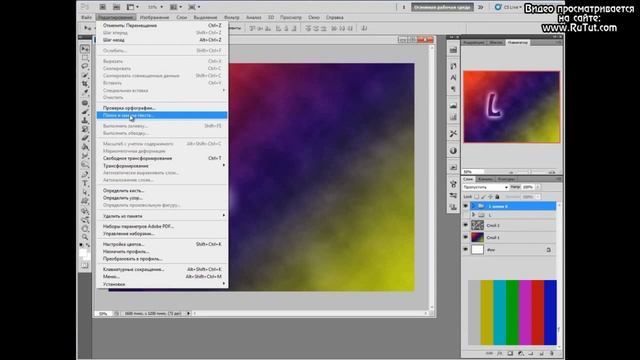Screen dimensions: 640x360
Task: Select the Brush tool
Action: coord(85,111)
